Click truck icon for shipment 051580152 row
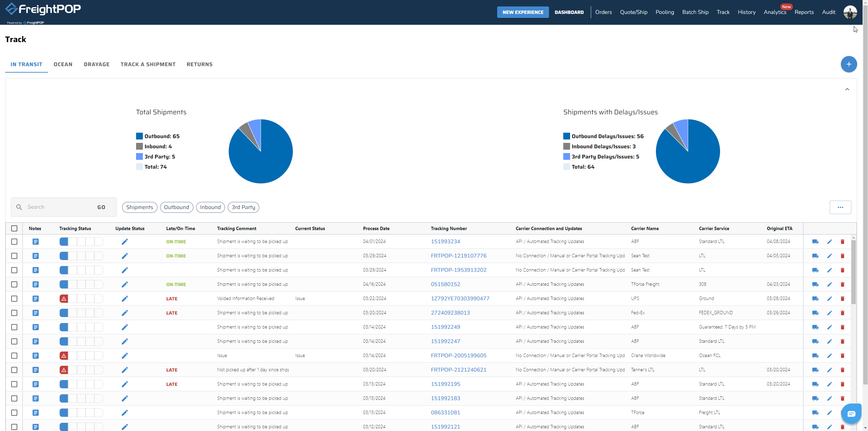Screen dimensions: 868x431 (815, 284)
